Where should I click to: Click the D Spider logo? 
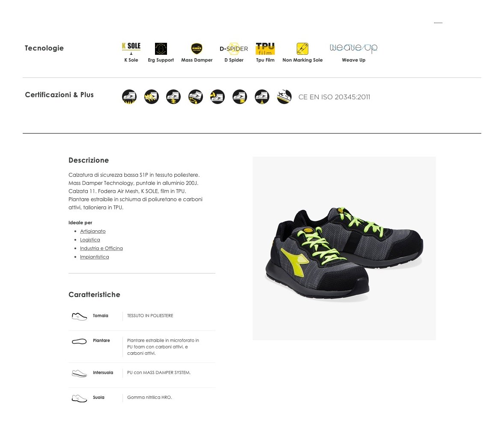pyautogui.click(x=234, y=49)
